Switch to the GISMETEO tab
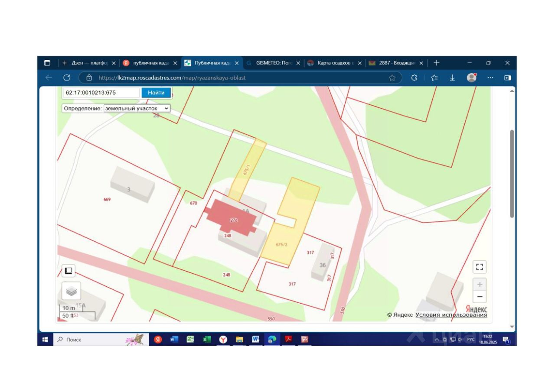The height and width of the screenshot is (392, 555). (273, 63)
